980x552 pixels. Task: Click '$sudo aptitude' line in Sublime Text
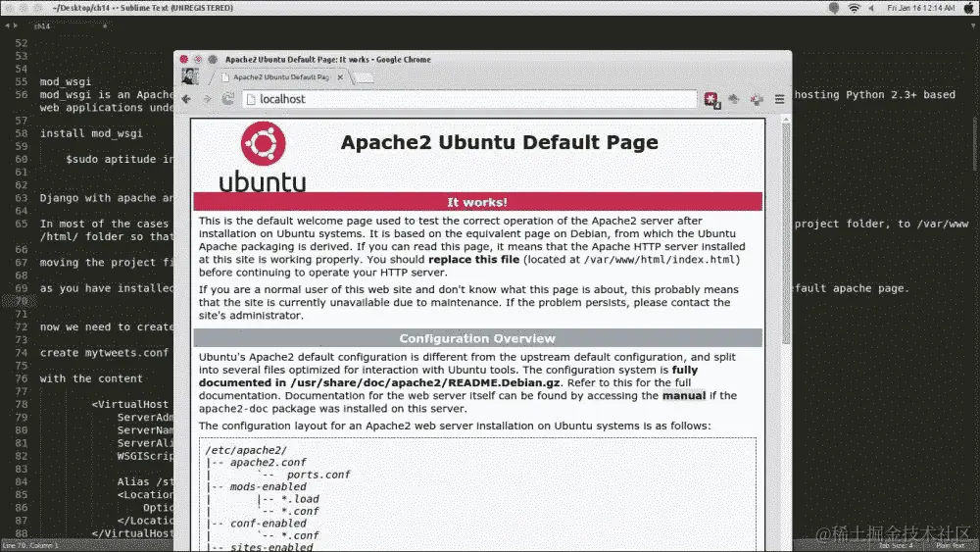[x=120, y=160]
